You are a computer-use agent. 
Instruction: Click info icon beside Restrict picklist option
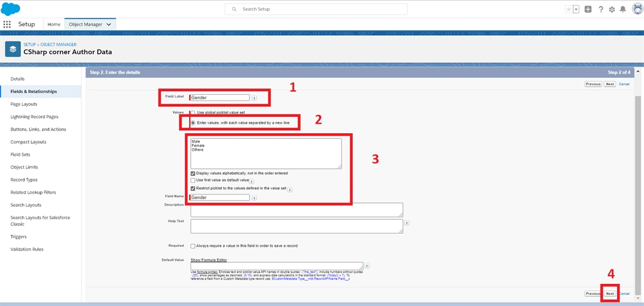(x=289, y=190)
